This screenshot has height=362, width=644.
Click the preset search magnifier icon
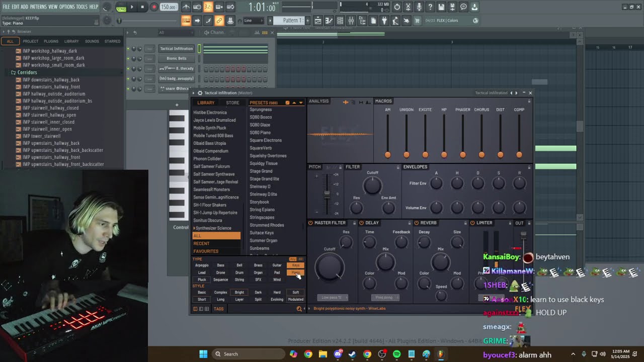(x=299, y=309)
